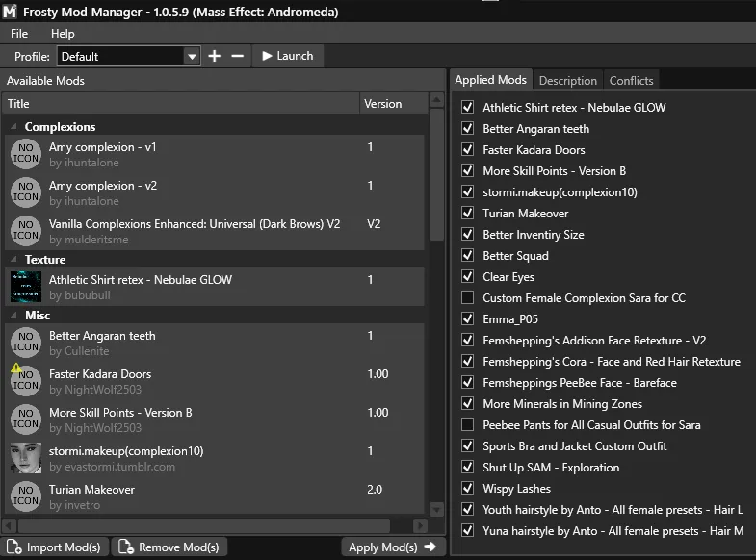Uncheck the Wispy Lashes mod
This screenshot has width=756, height=560.
point(467,488)
